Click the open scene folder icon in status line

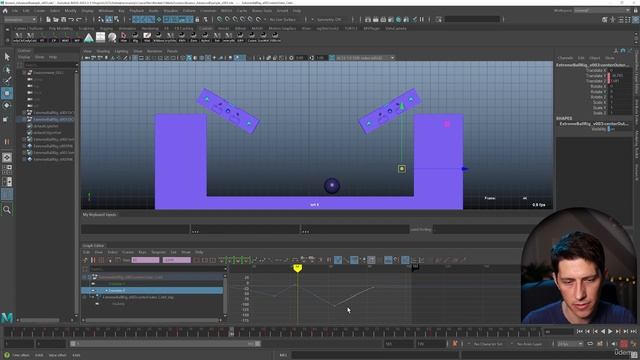point(56,19)
